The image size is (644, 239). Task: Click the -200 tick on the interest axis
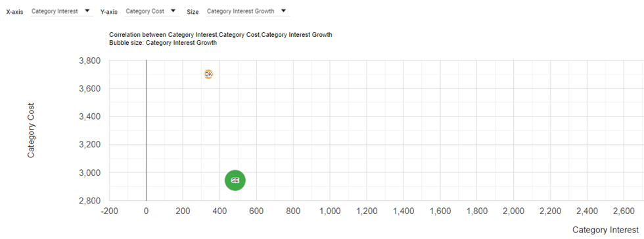click(x=109, y=211)
